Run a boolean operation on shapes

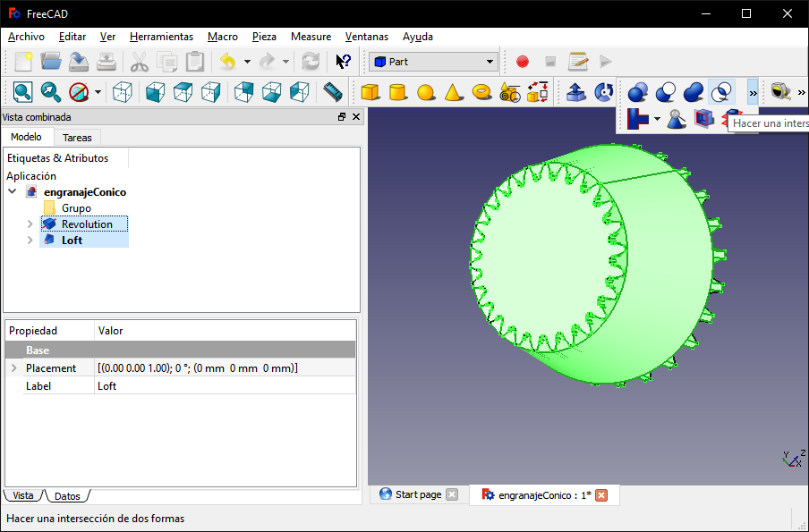pos(638,92)
